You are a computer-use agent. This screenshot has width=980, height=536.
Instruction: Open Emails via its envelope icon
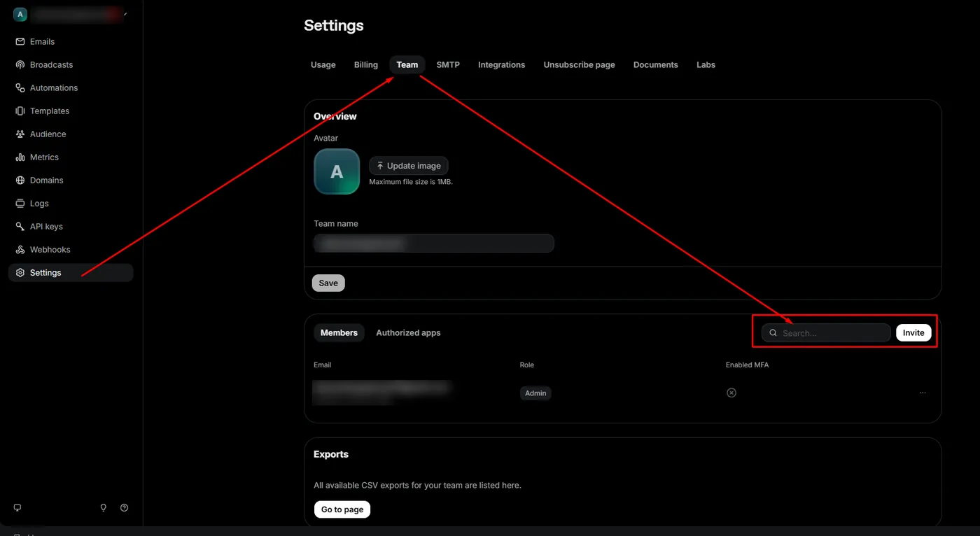coord(20,42)
